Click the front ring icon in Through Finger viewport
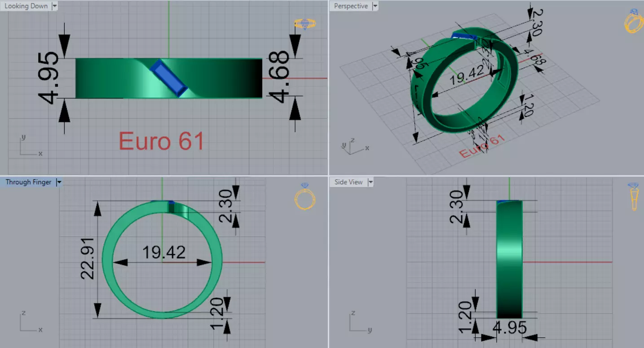 (x=305, y=196)
